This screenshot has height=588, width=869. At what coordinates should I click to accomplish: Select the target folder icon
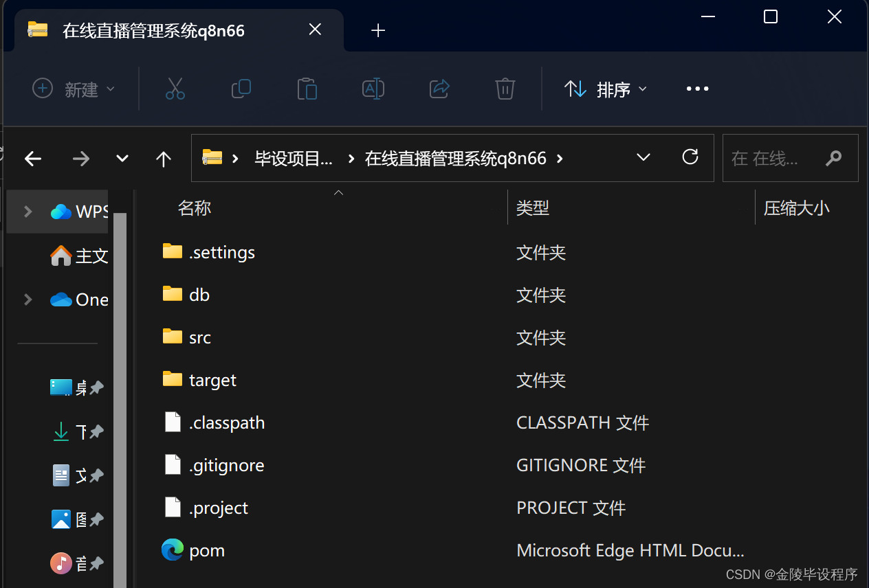(173, 379)
